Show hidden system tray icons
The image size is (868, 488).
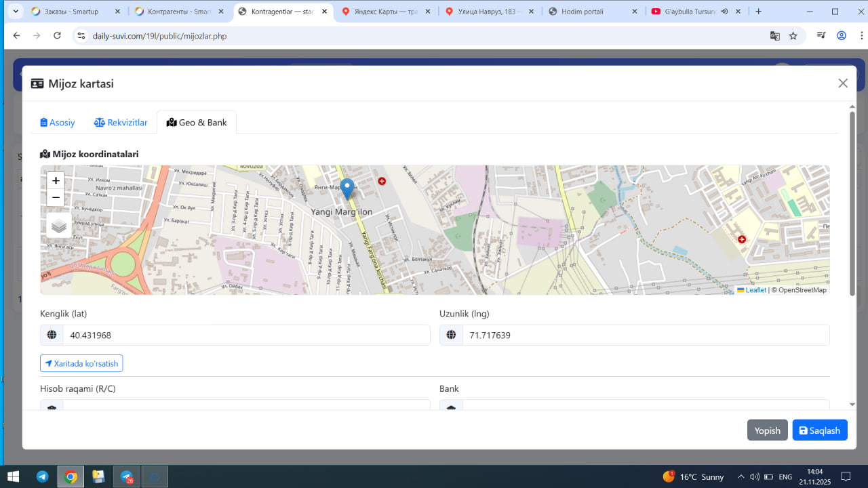741,476
